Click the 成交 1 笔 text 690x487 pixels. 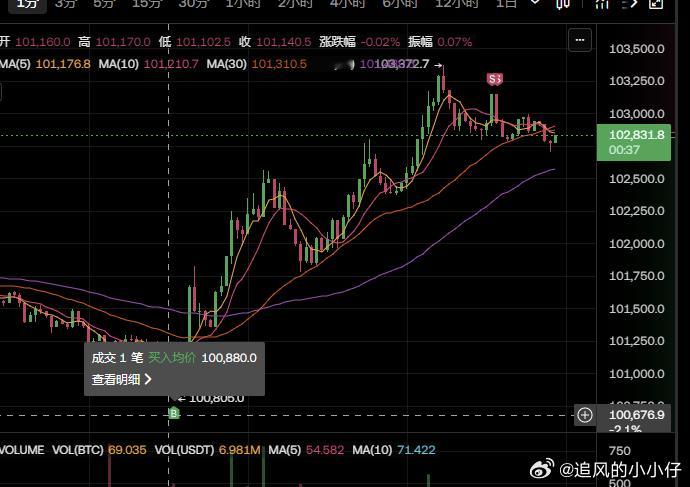pos(117,358)
